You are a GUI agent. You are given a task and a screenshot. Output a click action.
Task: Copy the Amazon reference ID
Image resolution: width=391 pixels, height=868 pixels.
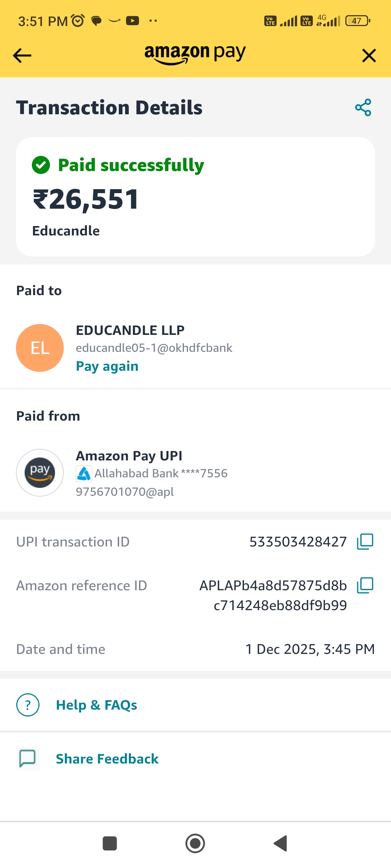365,585
